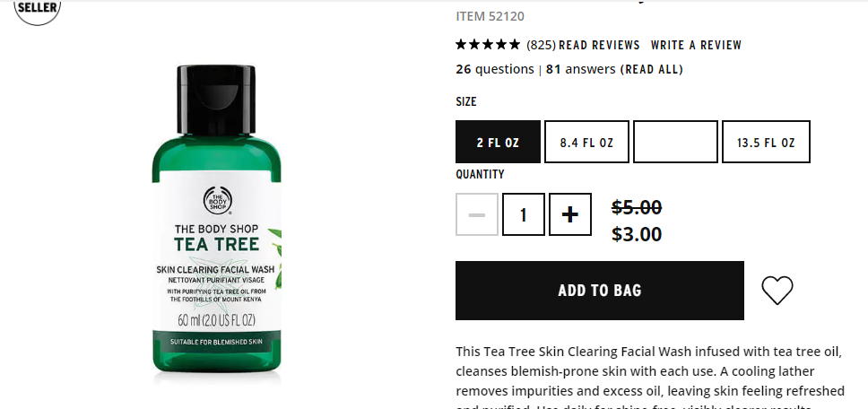Increase quantity with the plus button
The width and height of the screenshot is (868, 409).
click(570, 214)
